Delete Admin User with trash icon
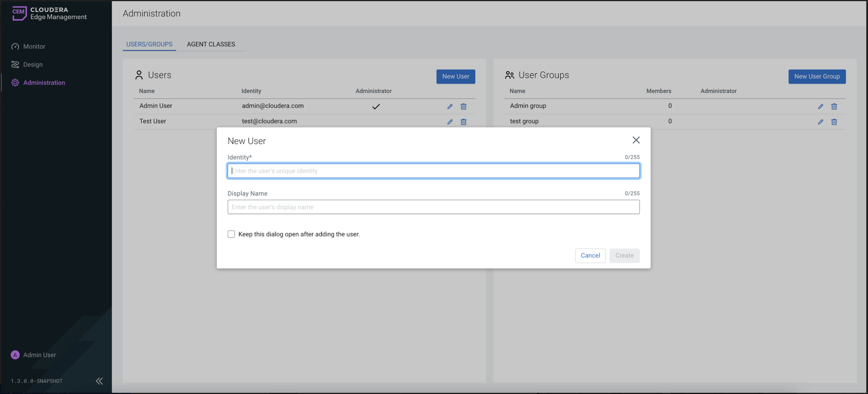 point(463,107)
